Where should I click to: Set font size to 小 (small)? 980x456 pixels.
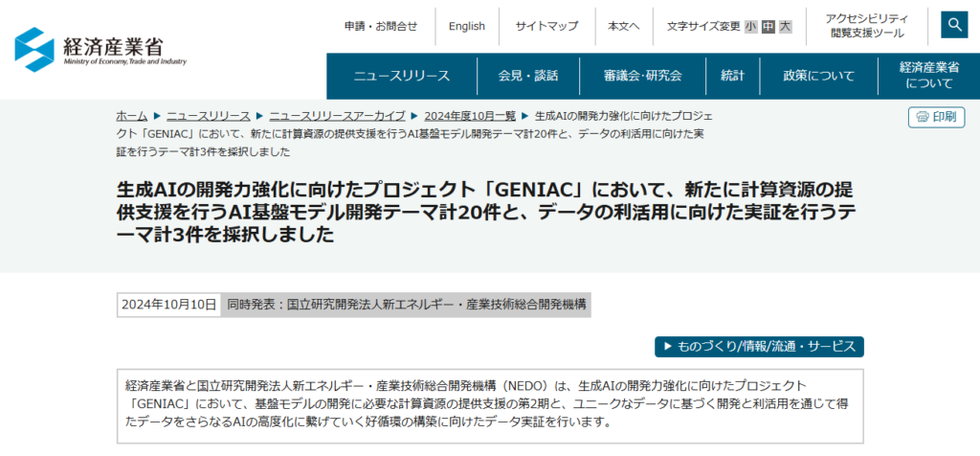[750, 27]
